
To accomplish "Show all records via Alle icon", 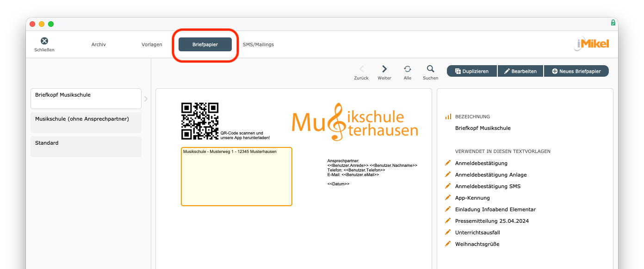I will (x=408, y=69).
